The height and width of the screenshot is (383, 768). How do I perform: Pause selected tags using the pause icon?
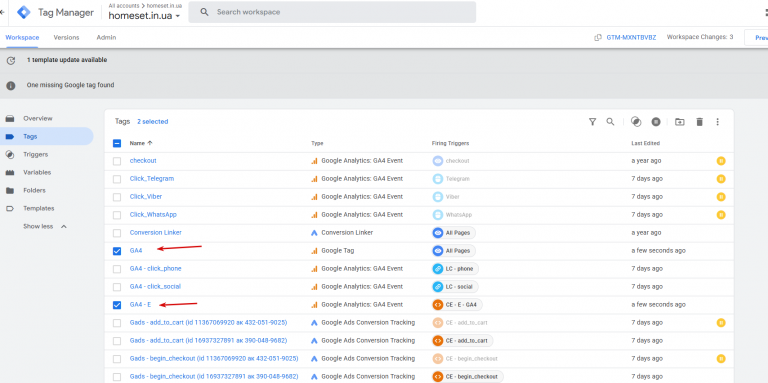tap(656, 122)
